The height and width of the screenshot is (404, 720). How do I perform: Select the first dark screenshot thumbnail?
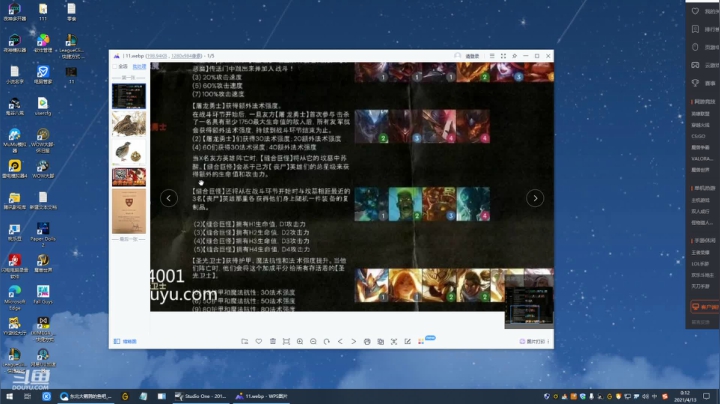[129, 96]
